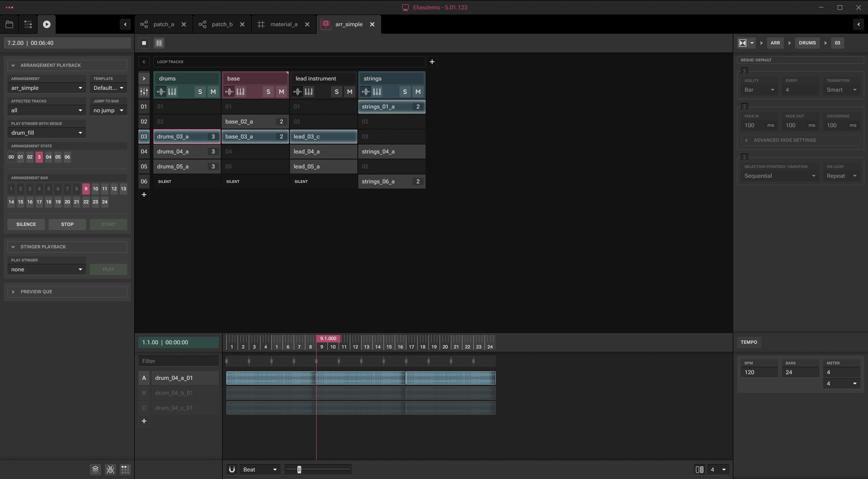Screen dimensions: 868x479
Task: Open the Play Stinger With Segue dropdown
Action: tap(47, 133)
